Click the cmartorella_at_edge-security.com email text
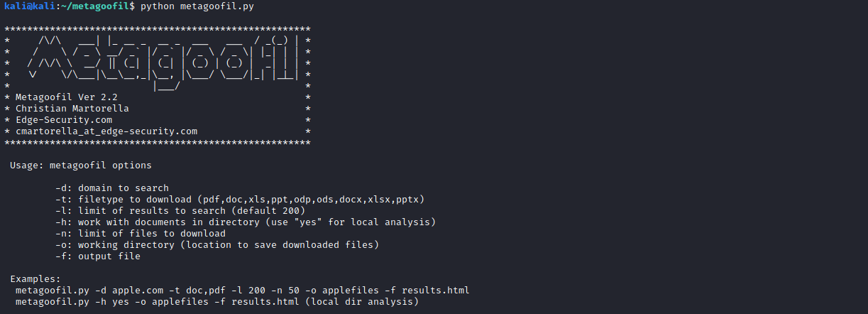The height and width of the screenshot is (314, 868). pos(106,131)
